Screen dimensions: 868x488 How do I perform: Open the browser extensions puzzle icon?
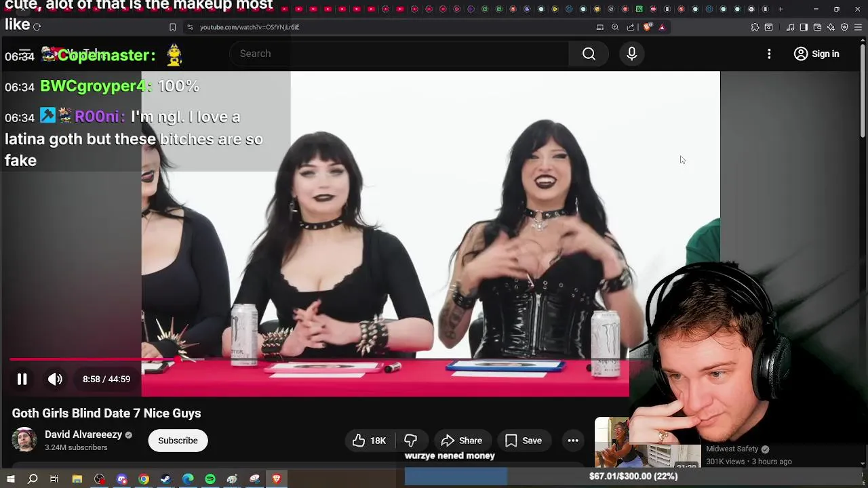tap(755, 27)
